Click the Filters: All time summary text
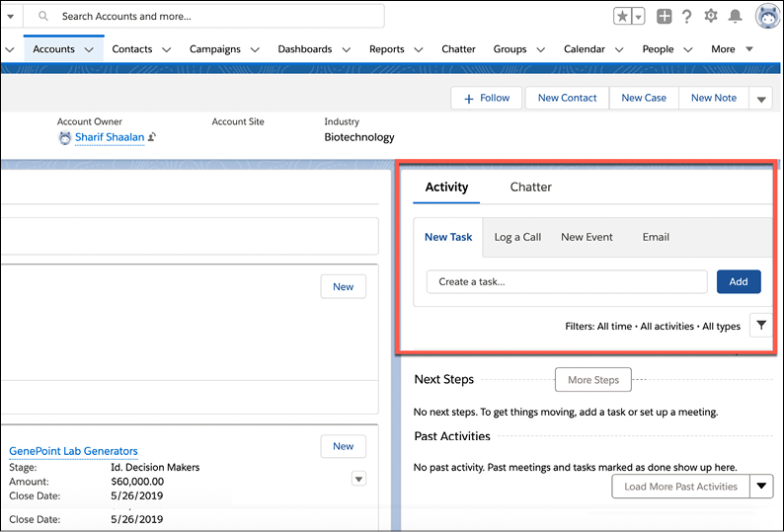 653,327
